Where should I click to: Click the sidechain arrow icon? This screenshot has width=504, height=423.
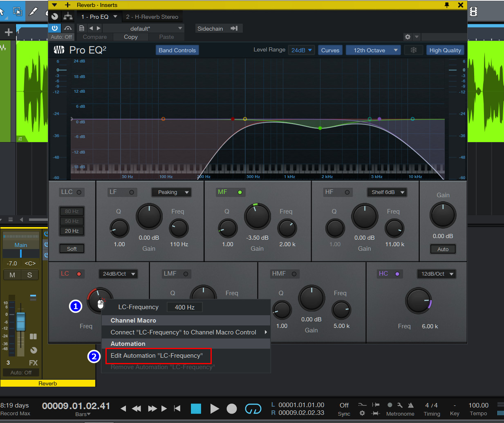point(234,28)
